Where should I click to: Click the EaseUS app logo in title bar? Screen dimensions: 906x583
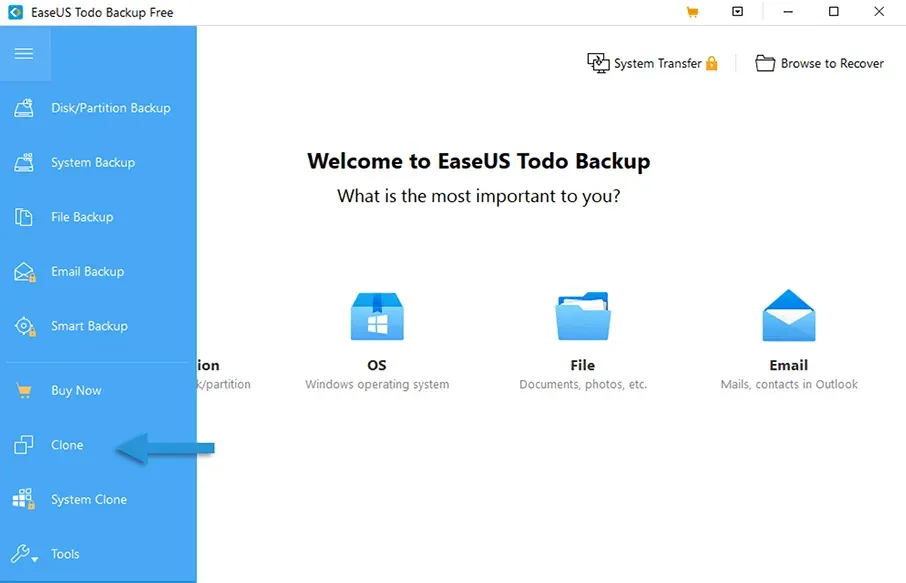click(15, 12)
